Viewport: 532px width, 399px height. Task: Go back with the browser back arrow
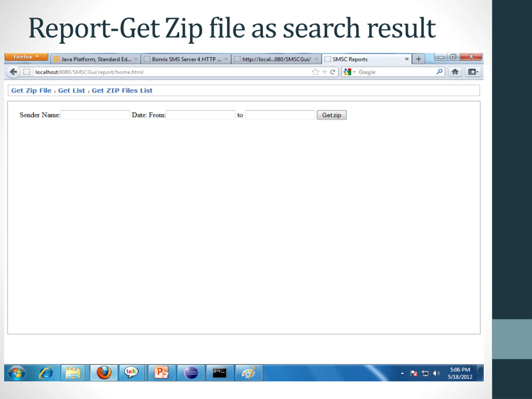coord(13,72)
